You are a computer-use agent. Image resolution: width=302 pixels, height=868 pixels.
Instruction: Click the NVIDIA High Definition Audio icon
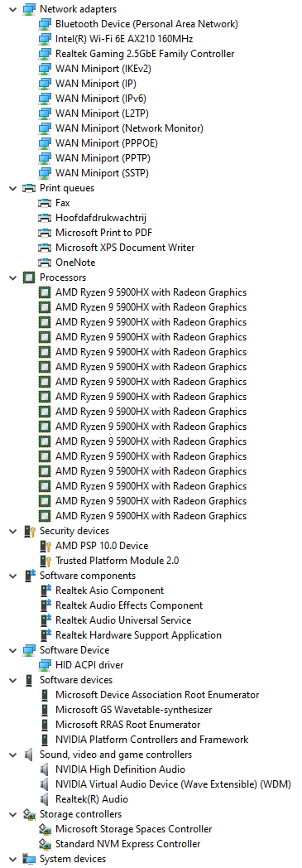[45, 769]
